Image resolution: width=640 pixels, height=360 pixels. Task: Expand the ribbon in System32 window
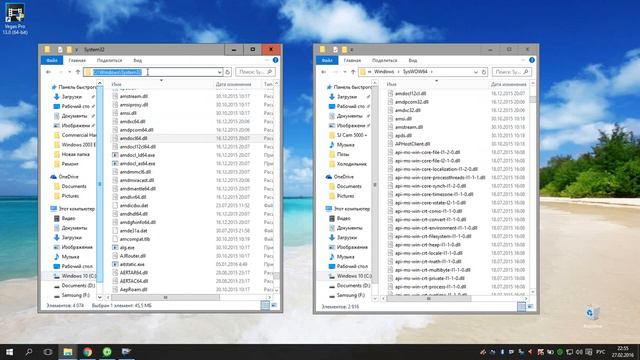click(267, 60)
